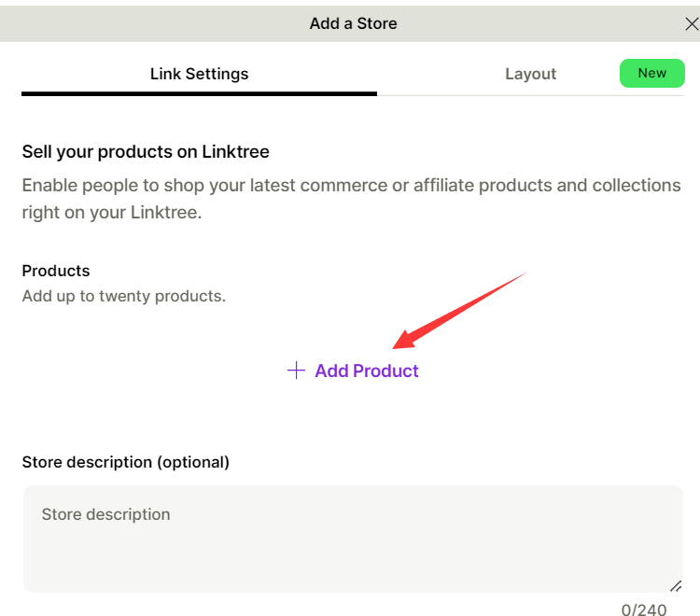Click the Add Product link
This screenshot has width=700, height=616.
click(367, 371)
